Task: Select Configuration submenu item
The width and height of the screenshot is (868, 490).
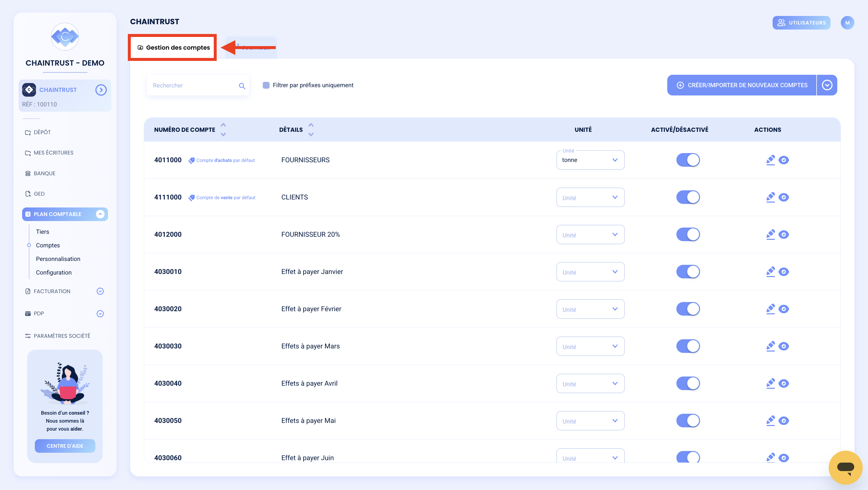Action: click(53, 272)
